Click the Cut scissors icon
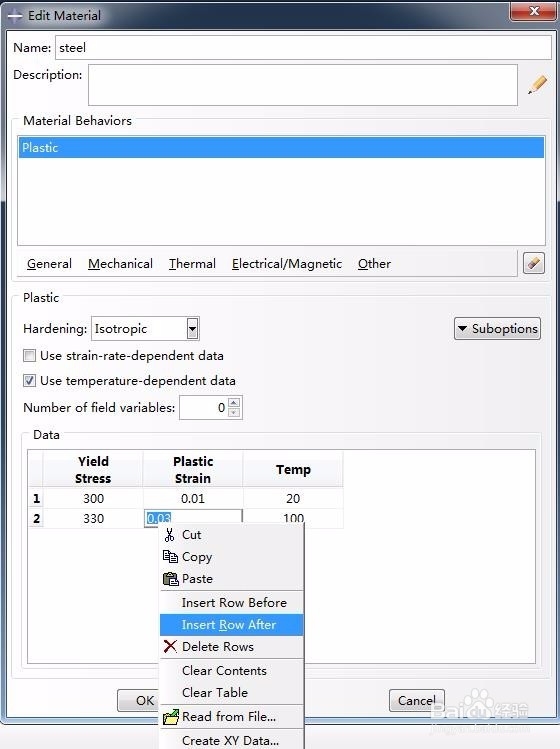The width and height of the screenshot is (560, 749). (170, 535)
